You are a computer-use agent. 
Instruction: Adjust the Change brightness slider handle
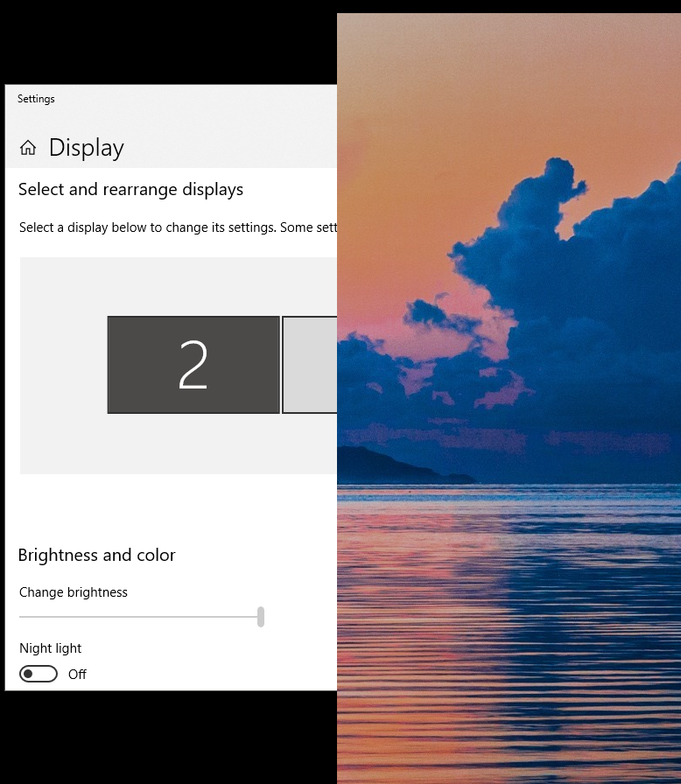[261, 617]
